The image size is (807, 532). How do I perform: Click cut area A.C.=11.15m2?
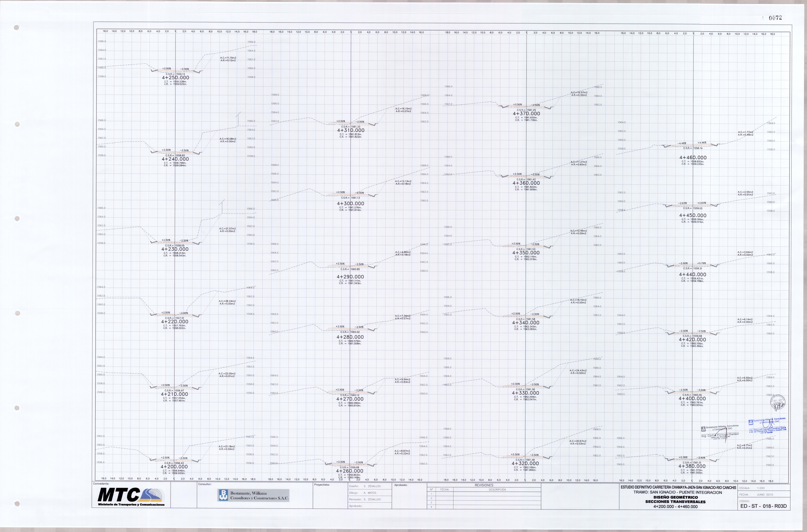point(228,58)
